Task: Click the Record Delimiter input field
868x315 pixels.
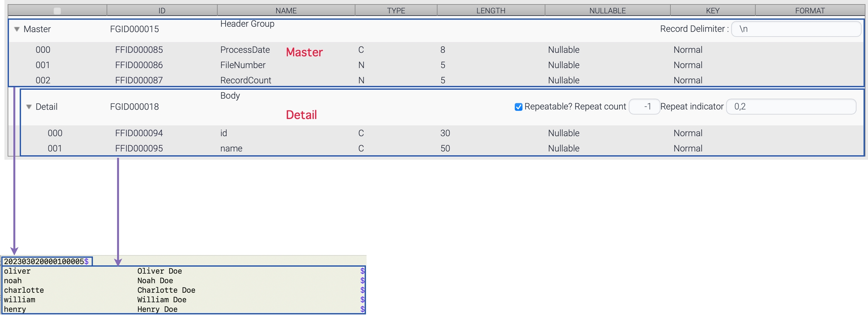Action: click(x=796, y=29)
